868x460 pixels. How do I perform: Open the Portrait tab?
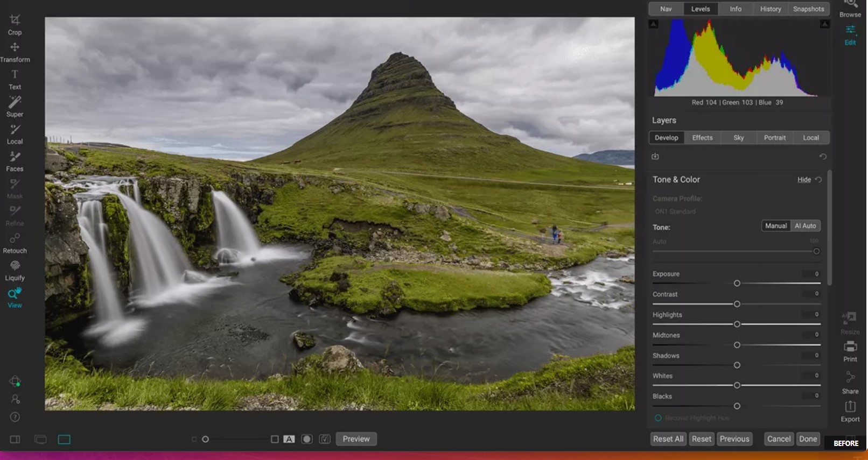point(775,138)
